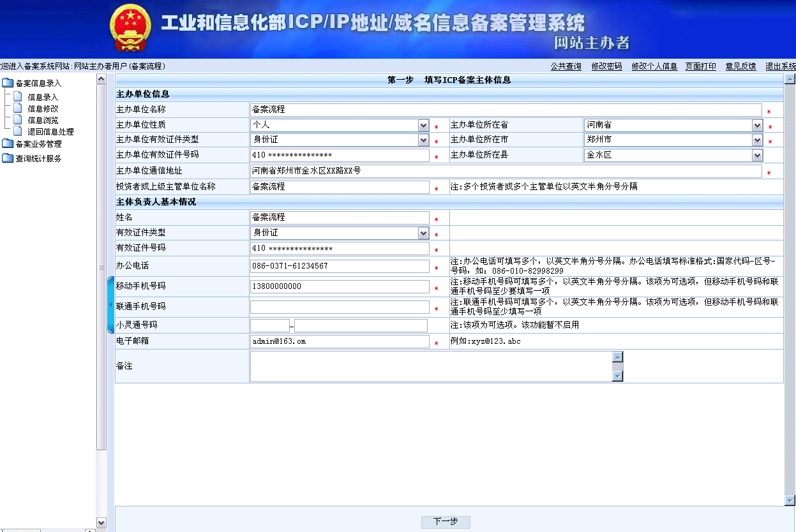Open the 修改个人信息 link

coord(654,66)
